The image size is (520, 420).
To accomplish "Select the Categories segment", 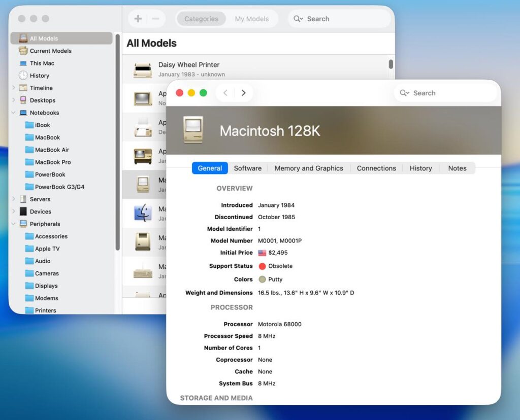I will click(x=201, y=19).
